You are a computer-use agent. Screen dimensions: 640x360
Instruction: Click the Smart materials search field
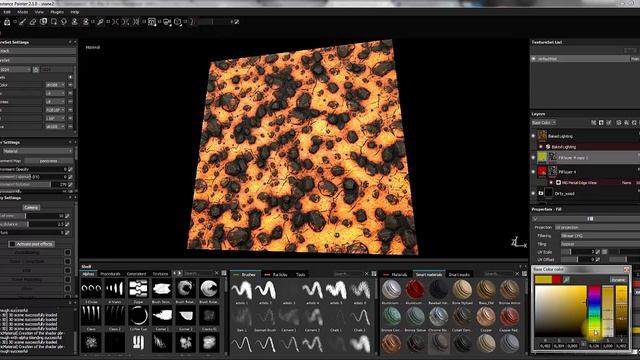(x=499, y=274)
